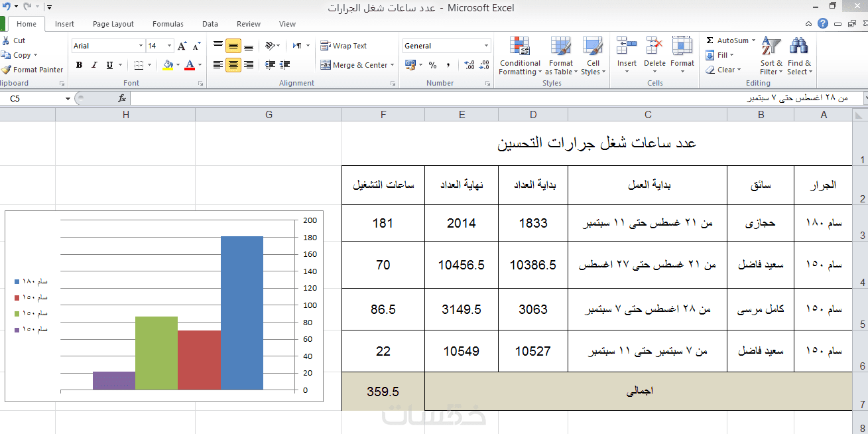This screenshot has width=868, height=434.
Task: Open the Arial font name dropdown
Action: (141, 46)
